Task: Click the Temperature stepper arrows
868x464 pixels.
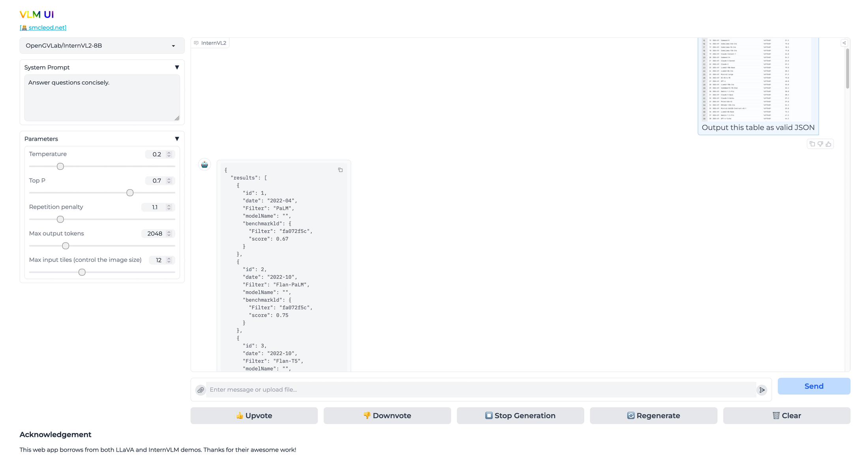Action: 169,154
